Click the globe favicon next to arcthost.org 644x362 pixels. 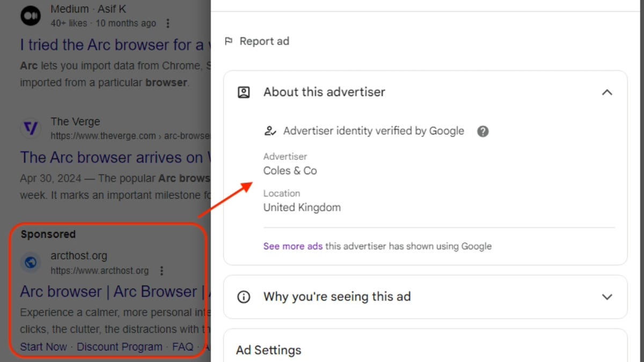pyautogui.click(x=31, y=262)
